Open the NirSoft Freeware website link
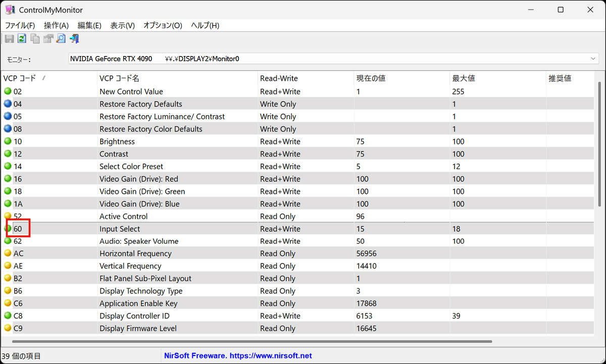The image size is (606, 364). coord(238,355)
